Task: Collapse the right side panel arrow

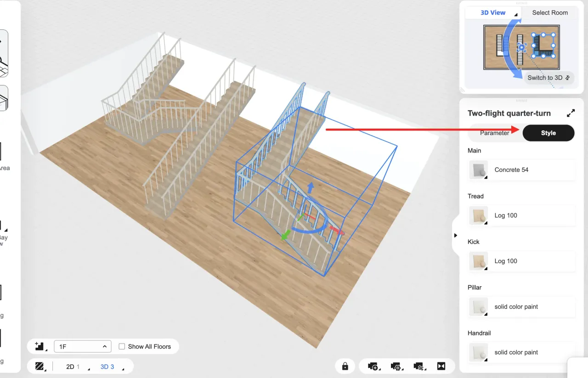Action: (455, 235)
